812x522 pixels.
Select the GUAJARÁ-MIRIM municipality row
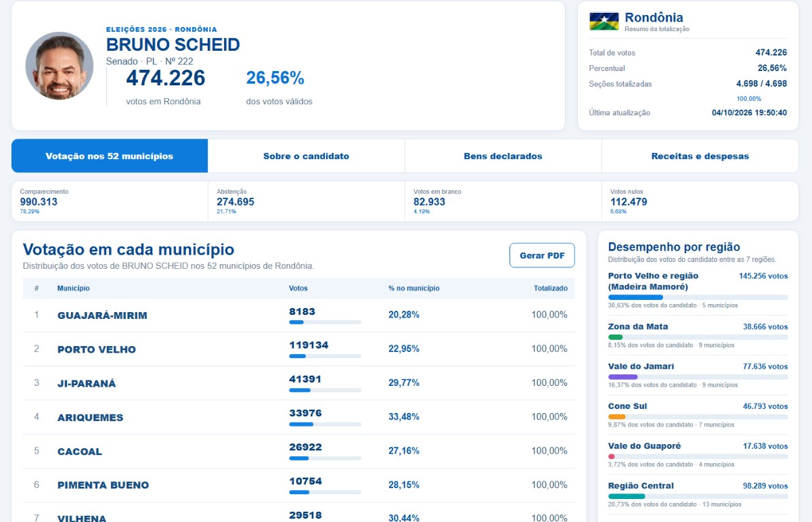[299, 315]
